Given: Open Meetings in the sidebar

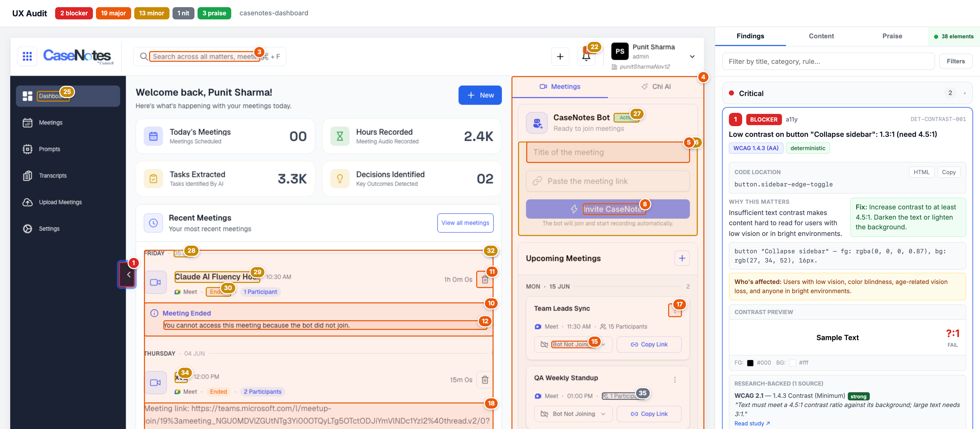Looking at the screenshot, I should click(68, 123).
